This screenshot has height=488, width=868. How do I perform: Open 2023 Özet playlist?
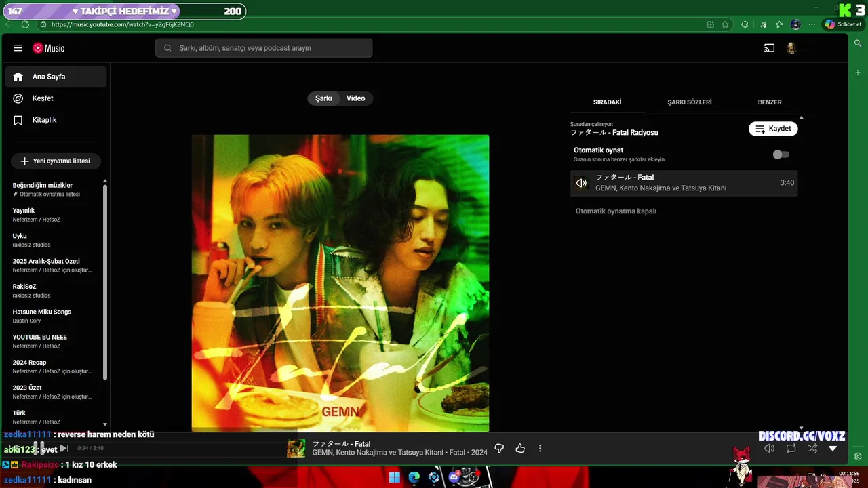coord(53,392)
